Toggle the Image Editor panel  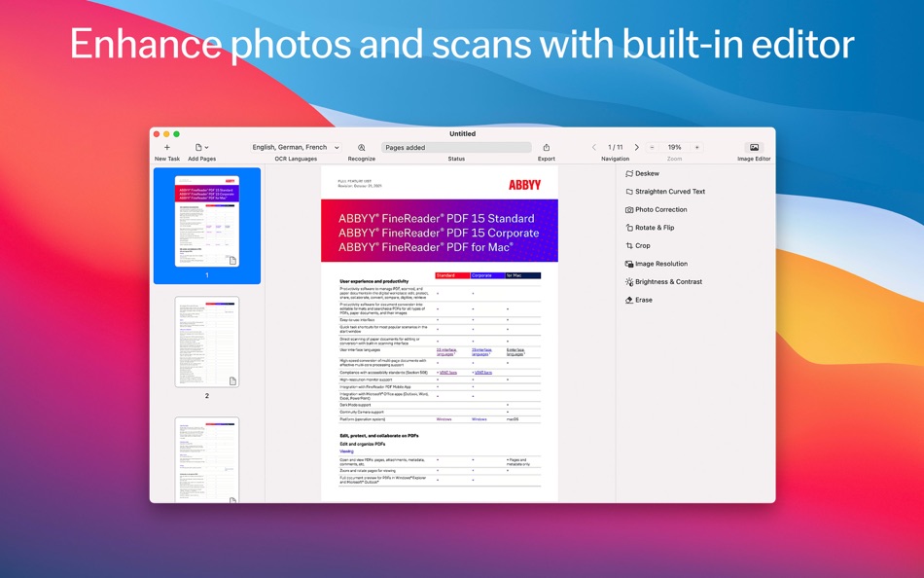click(x=754, y=148)
